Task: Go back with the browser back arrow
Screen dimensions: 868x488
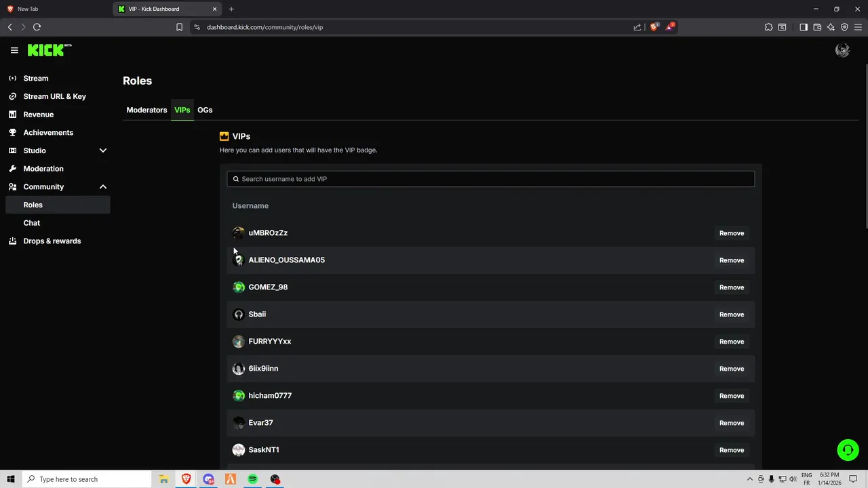Action: click(10, 27)
